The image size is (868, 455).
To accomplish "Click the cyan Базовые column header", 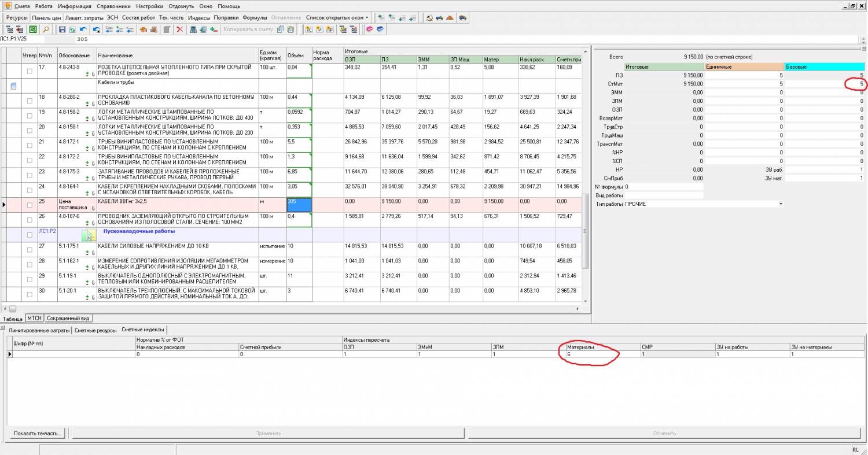I will point(825,67).
